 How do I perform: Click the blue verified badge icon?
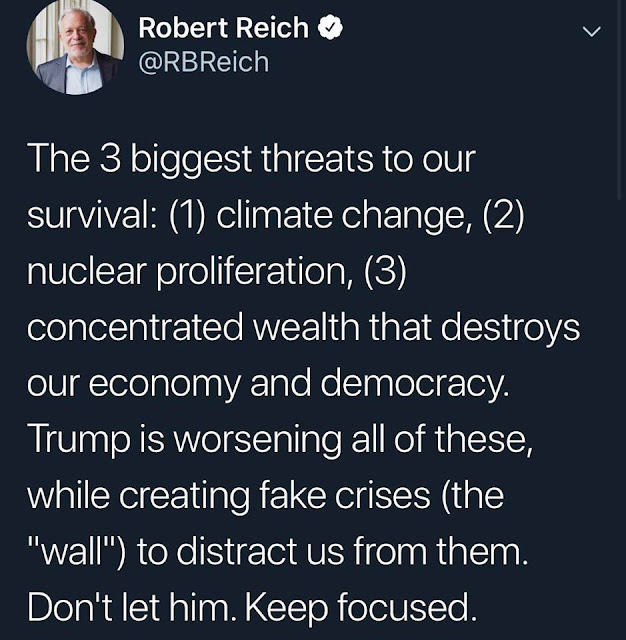(x=329, y=29)
